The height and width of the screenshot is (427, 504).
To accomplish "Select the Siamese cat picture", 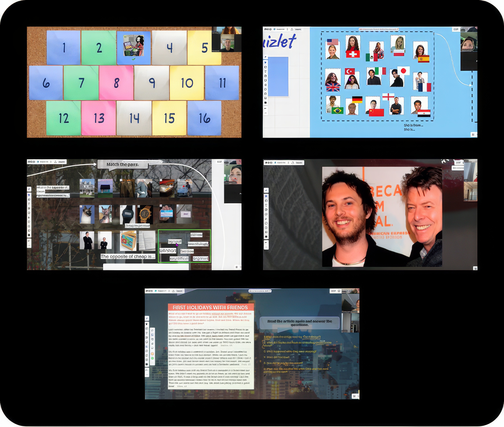I will [87, 214].
